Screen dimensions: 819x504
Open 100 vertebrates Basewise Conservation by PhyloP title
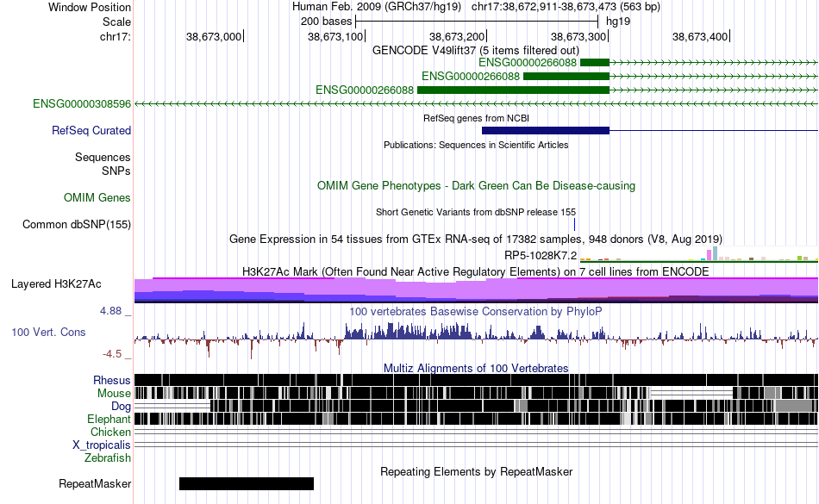pyautogui.click(x=476, y=312)
